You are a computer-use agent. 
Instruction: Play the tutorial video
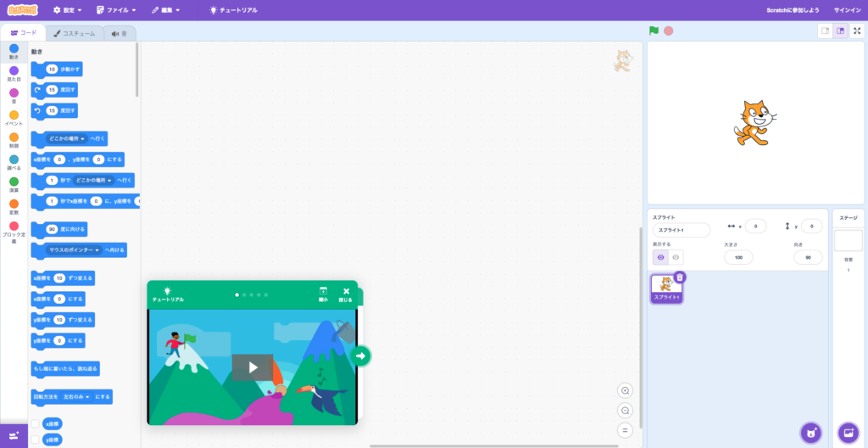click(x=253, y=367)
